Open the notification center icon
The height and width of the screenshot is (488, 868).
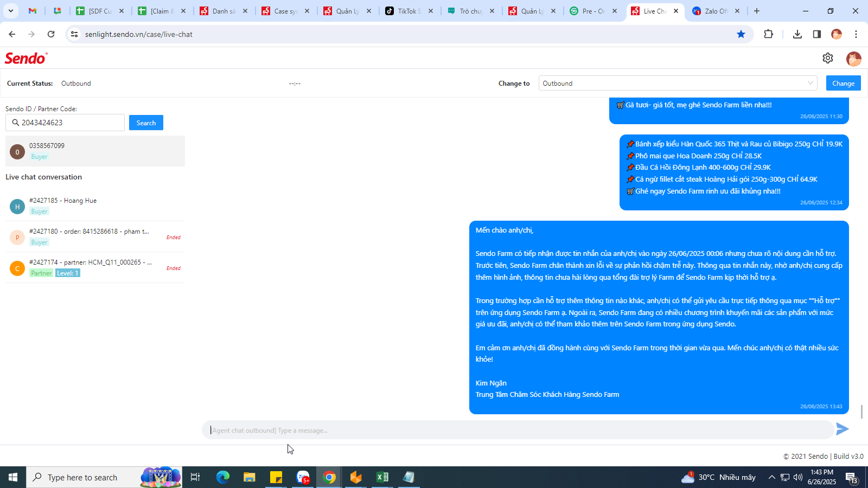(851, 477)
